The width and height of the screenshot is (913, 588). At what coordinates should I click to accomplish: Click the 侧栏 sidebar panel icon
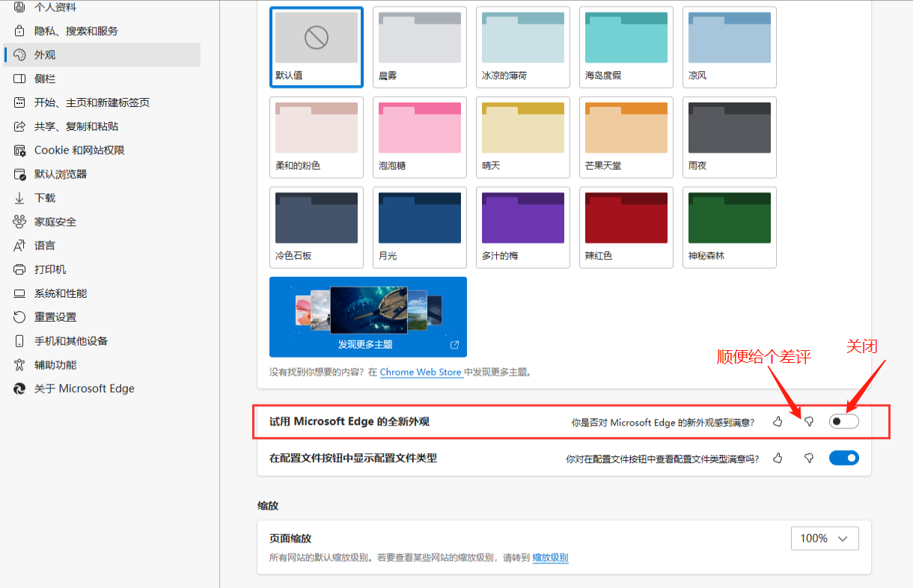pos(19,79)
